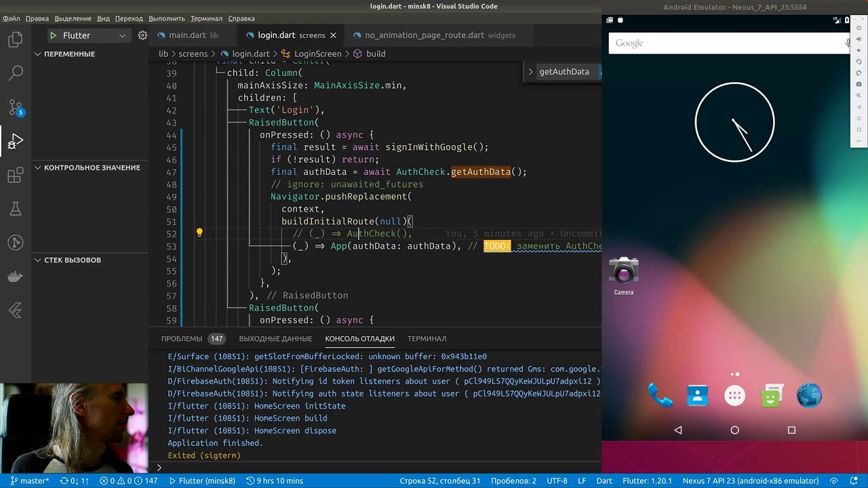
Task: Rotate emulator right using sidebar icon
Action: 859,73
